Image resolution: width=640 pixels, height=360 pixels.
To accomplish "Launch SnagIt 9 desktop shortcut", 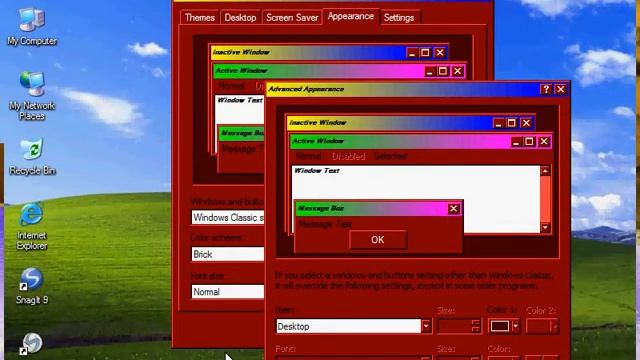I will click(x=32, y=286).
